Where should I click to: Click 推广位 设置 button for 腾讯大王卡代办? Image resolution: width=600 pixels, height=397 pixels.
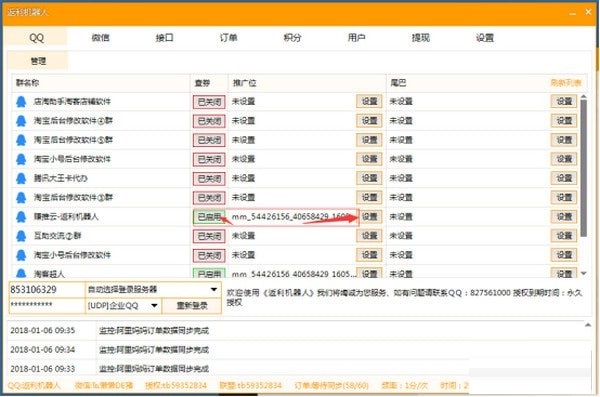point(369,178)
